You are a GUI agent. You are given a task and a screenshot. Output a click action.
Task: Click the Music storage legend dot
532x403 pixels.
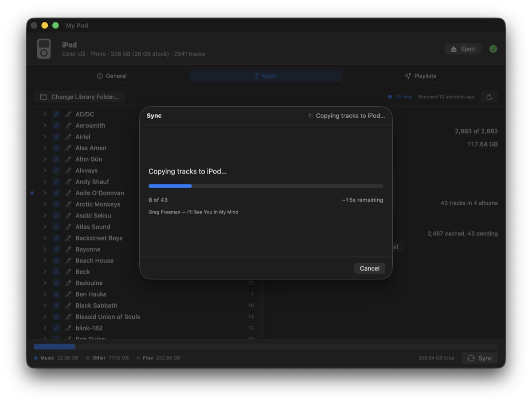pyautogui.click(x=36, y=358)
